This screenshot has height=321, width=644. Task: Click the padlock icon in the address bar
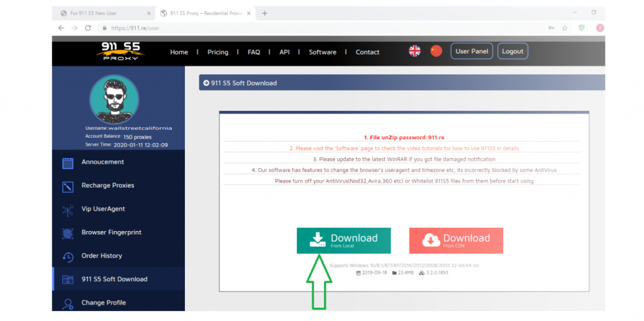pos(104,28)
